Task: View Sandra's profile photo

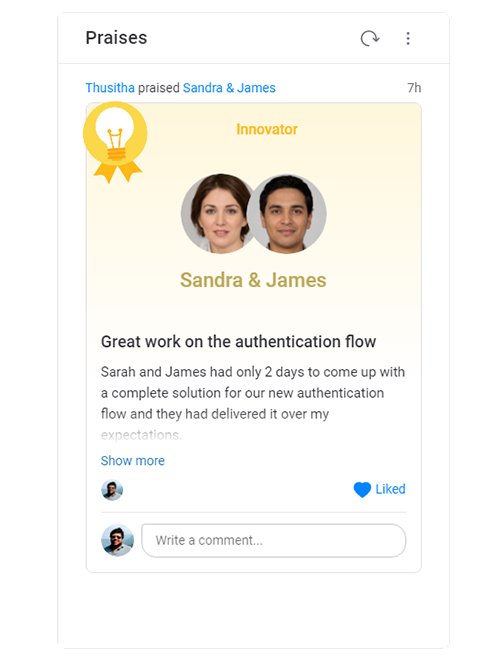Action: tap(217, 214)
